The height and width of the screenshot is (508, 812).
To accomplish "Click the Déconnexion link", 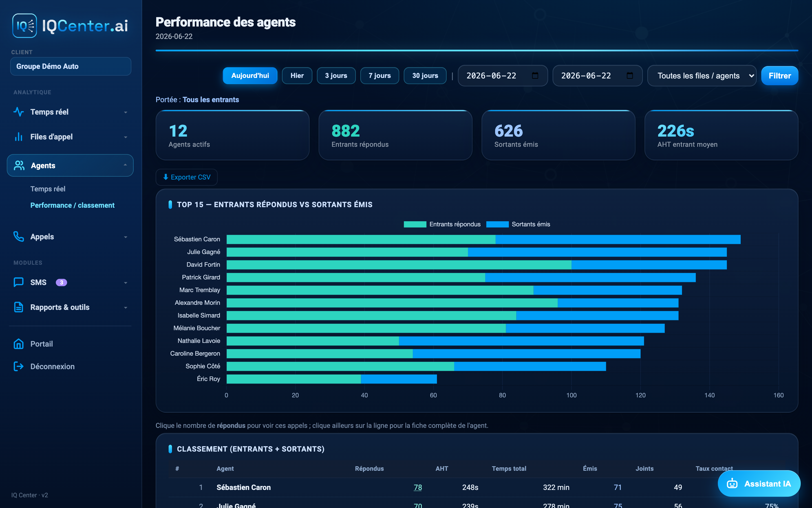I will tap(52, 366).
